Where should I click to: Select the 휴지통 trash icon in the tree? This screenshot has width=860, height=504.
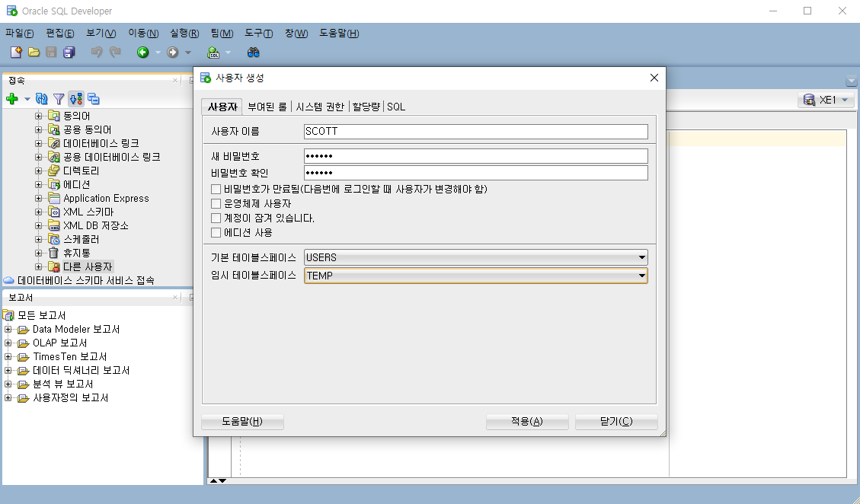(54, 253)
